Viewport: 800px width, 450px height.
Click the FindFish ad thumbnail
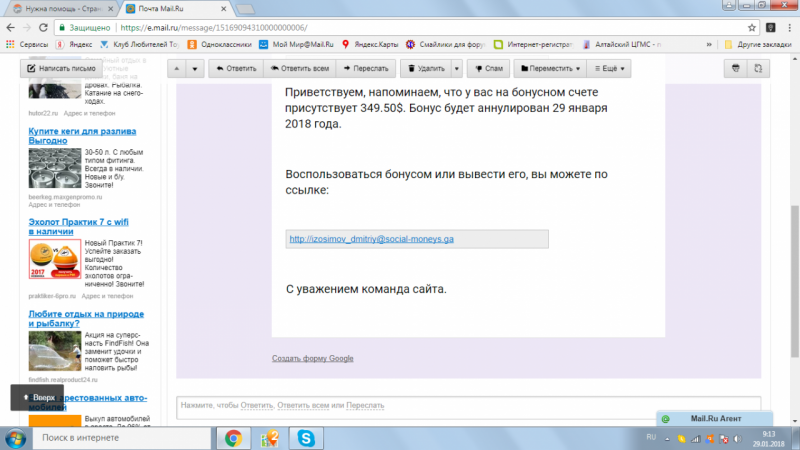click(x=55, y=351)
